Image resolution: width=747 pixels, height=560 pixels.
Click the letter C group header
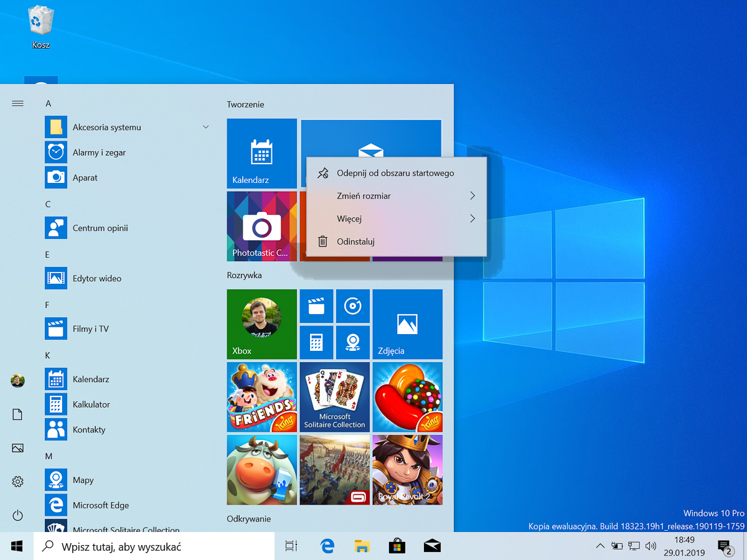49,204
